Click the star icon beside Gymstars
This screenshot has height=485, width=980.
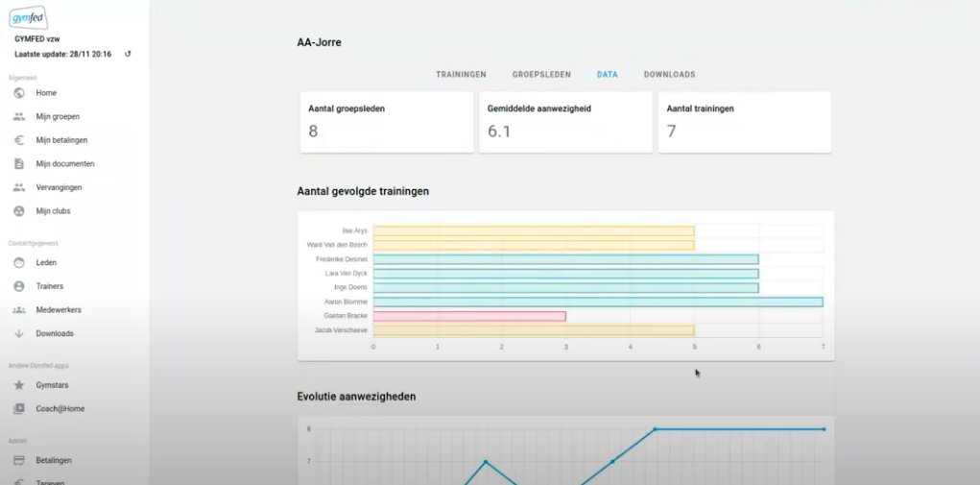click(19, 386)
